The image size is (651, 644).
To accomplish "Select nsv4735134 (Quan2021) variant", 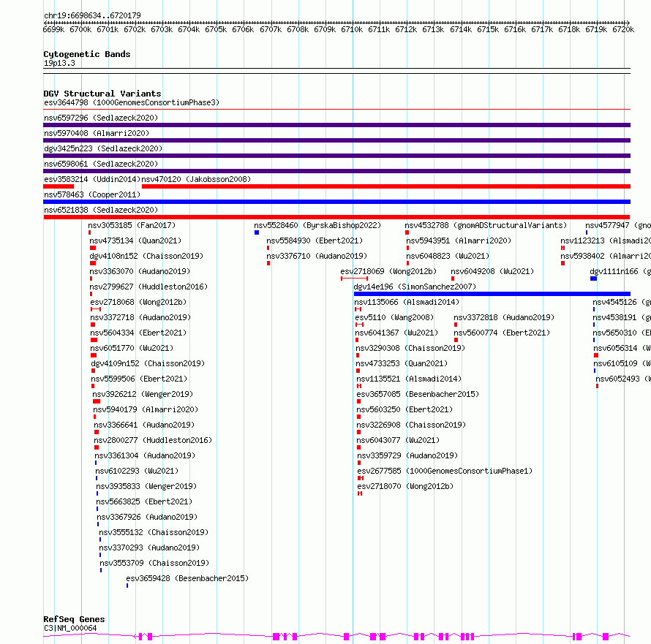I will [135, 240].
